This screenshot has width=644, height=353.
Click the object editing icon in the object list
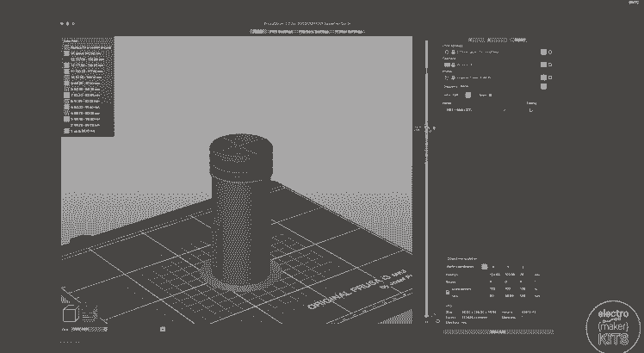(x=531, y=110)
